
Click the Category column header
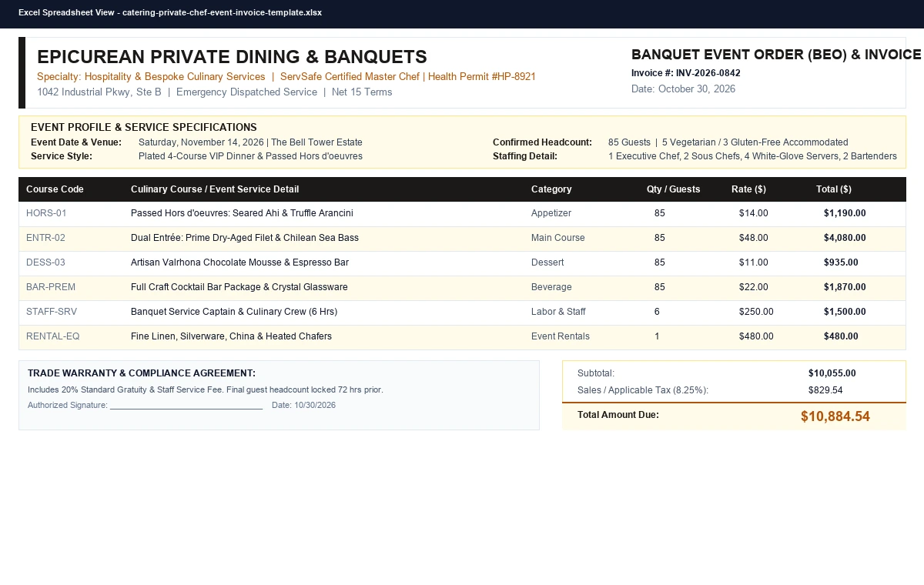pos(551,189)
